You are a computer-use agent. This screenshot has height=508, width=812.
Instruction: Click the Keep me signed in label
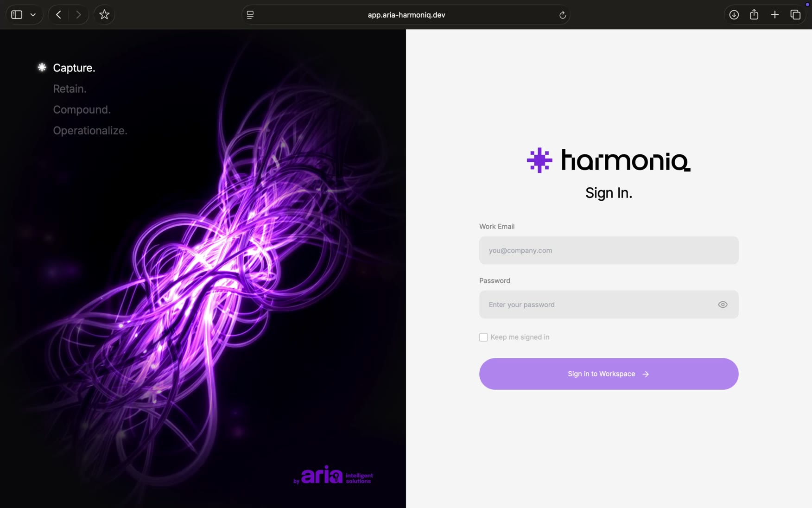pos(520,337)
